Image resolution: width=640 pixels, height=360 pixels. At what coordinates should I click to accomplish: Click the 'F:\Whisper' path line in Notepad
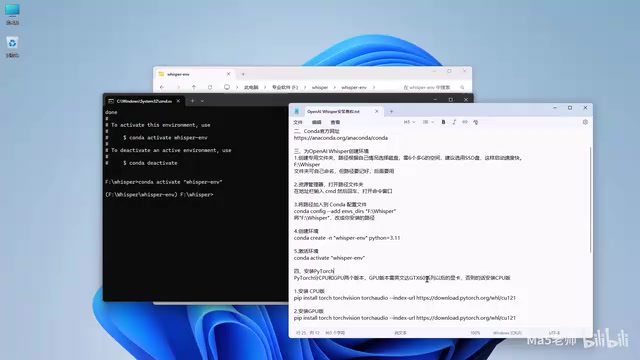[307, 164]
